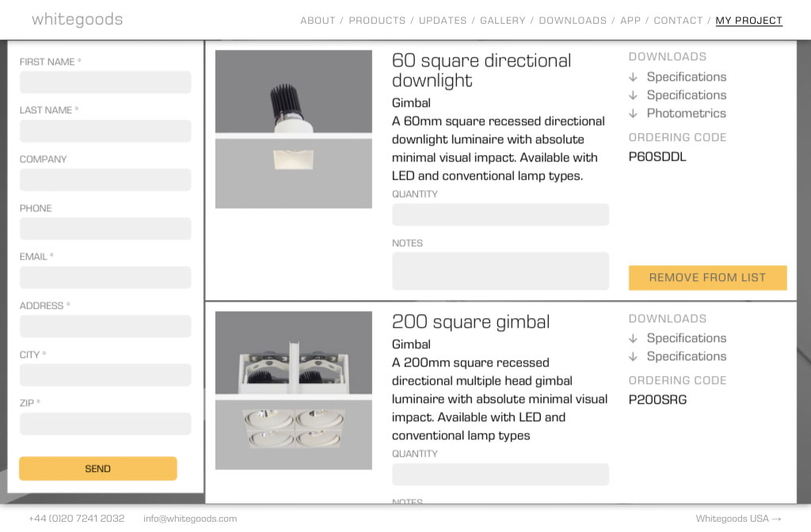The image size is (811, 532).
Task: Focus the Last Name input field
Action: [105, 131]
